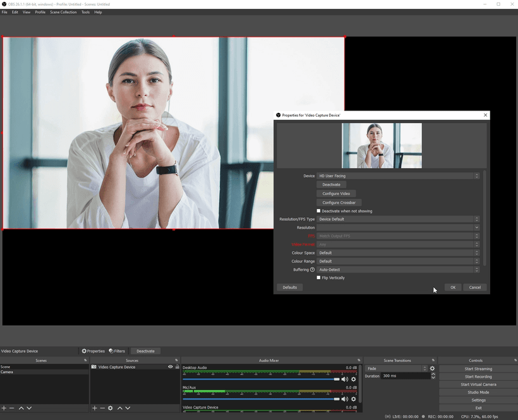Screen dimensions: 518x420
Task: Open the Filters panel for Video Capture Device
Action: [x=117, y=351]
